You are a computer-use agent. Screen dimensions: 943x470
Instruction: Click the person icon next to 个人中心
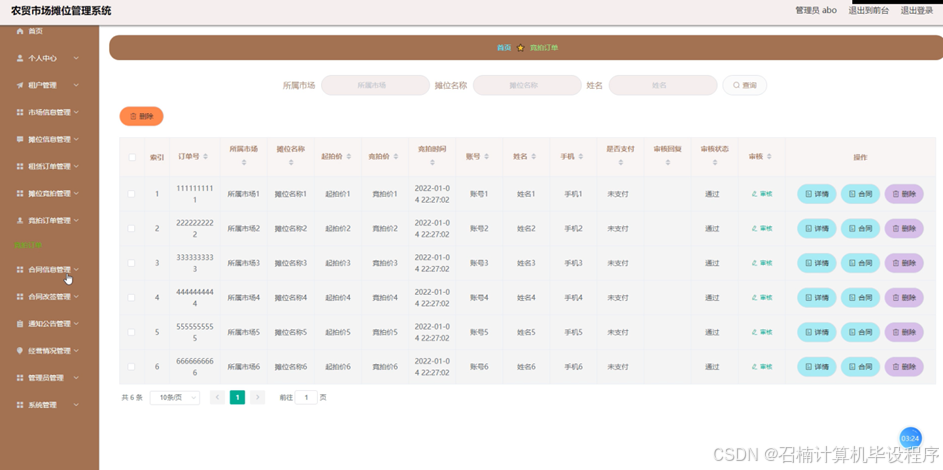(20, 58)
